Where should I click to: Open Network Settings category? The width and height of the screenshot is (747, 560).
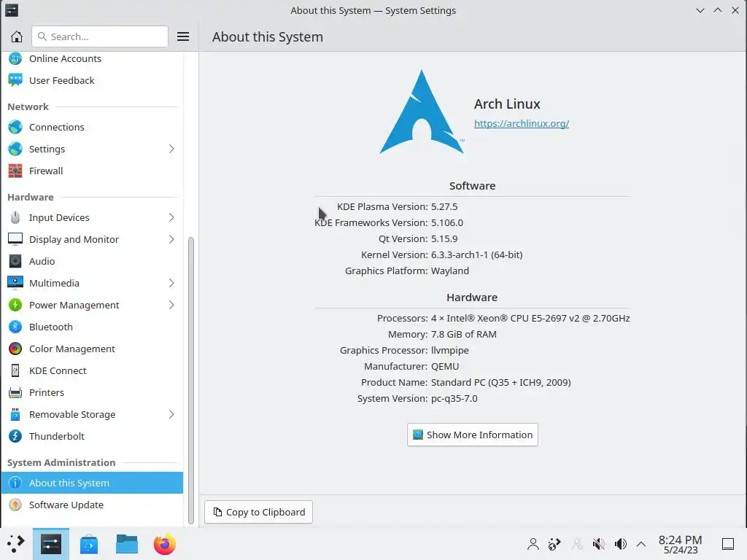[x=92, y=149]
